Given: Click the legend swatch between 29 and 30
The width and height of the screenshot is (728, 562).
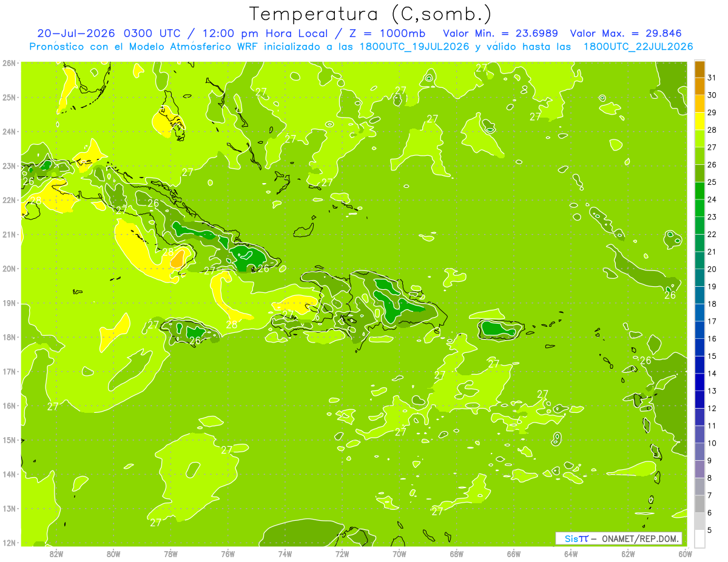Looking at the screenshot, I should point(699,104).
